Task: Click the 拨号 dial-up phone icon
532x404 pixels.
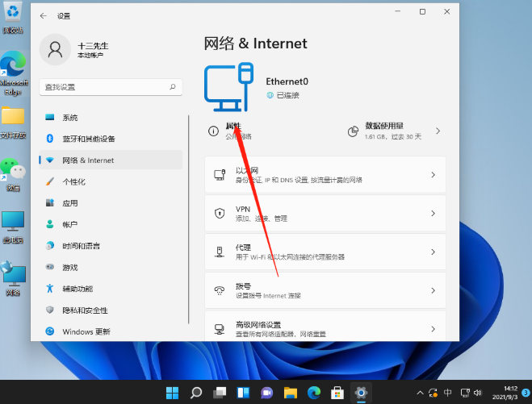Action: (x=220, y=290)
